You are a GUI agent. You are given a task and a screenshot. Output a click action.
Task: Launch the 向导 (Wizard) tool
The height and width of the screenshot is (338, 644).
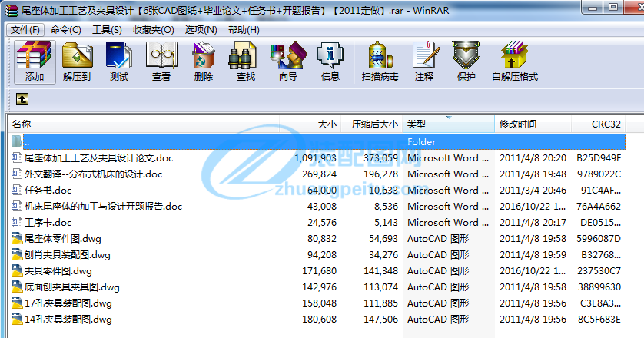point(288,62)
